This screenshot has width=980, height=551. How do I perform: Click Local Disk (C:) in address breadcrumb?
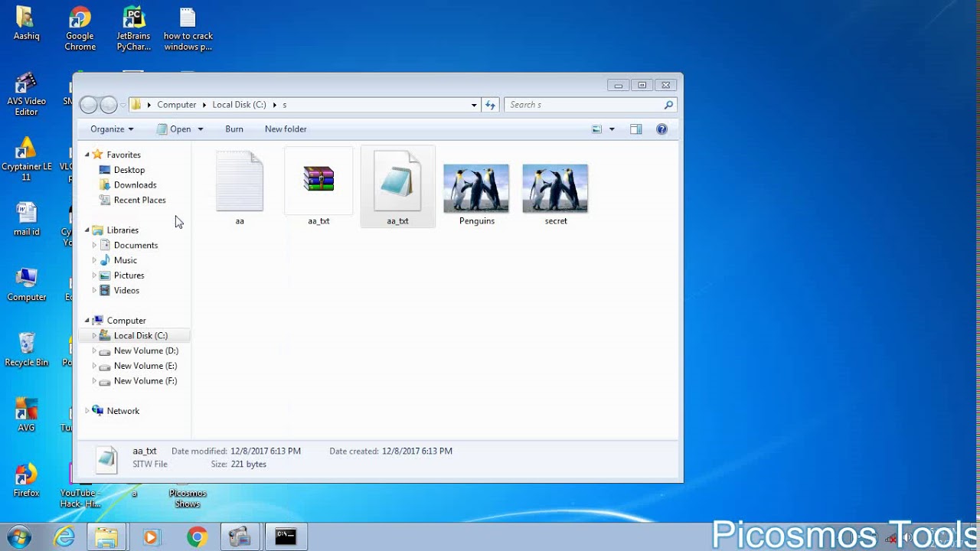click(x=239, y=105)
